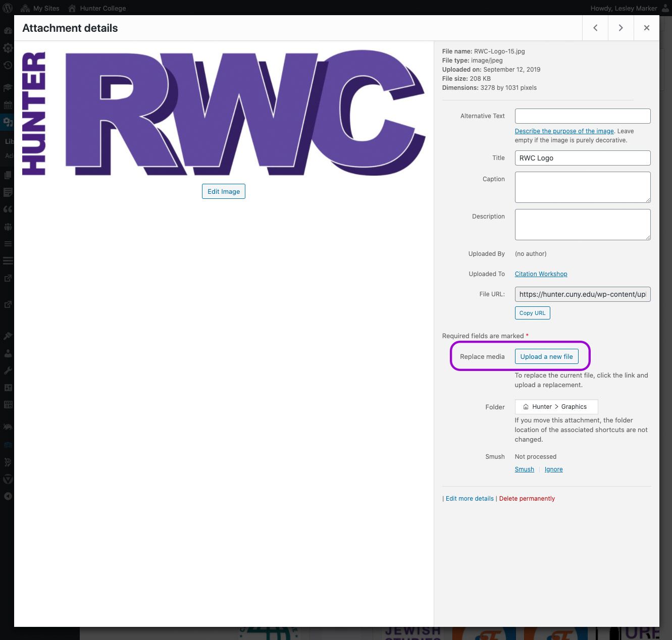The width and height of the screenshot is (672, 640).
Task: Go to the previous attachment
Action: 595,28
